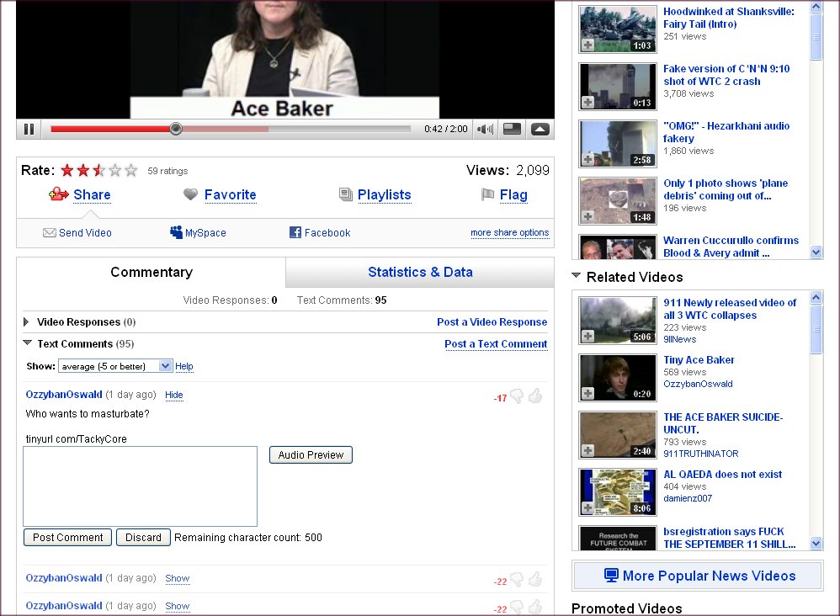Share to Facebook icon
This screenshot has width=840, height=616.
[295, 232]
